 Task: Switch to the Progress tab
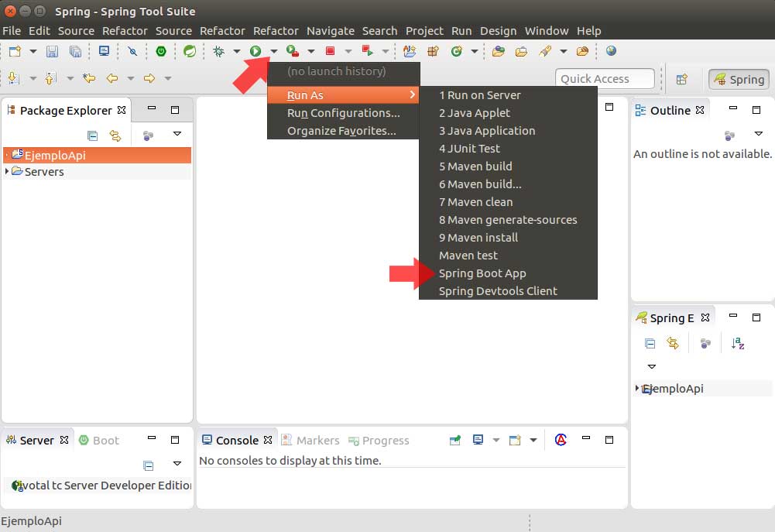(x=379, y=440)
